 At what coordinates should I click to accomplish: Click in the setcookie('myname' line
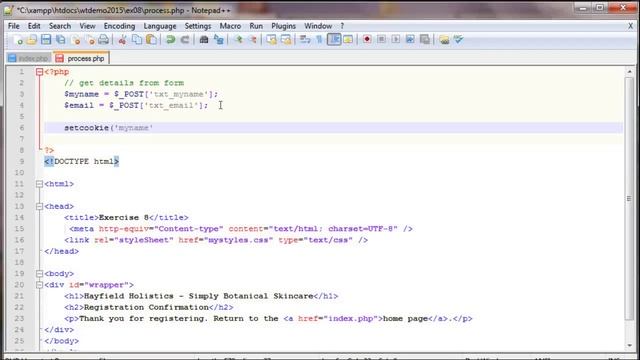[x=333, y=128]
